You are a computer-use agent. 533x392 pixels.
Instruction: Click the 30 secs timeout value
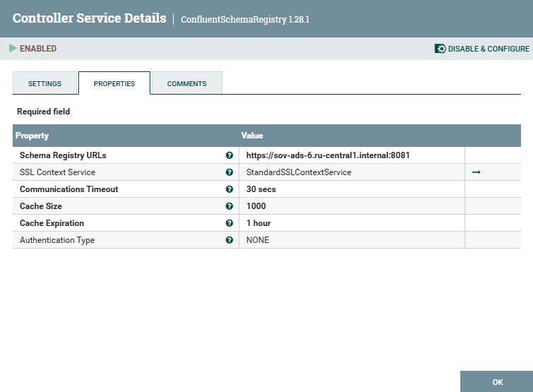tap(261, 189)
